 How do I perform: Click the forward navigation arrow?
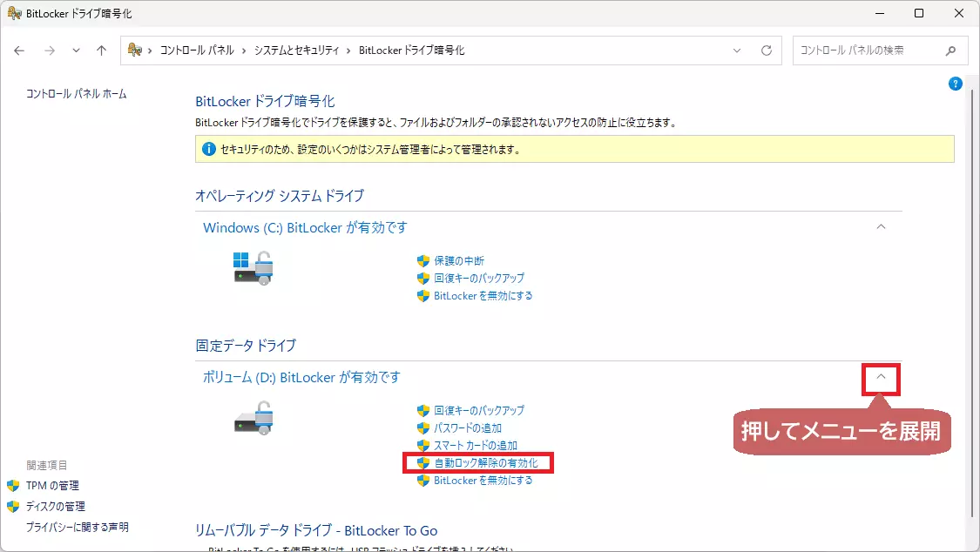(50, 50)
